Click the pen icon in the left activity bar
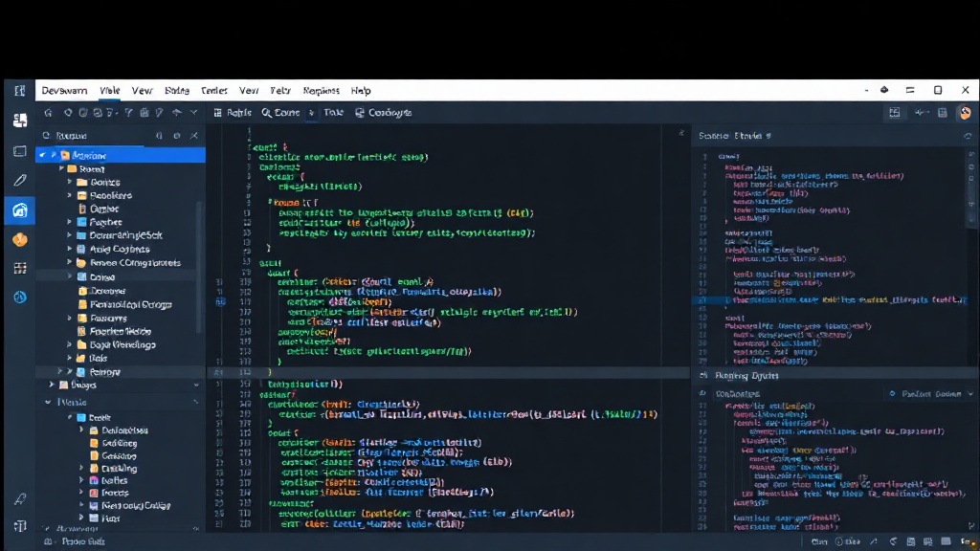Screen dimensions: 980x551 (x=20, y=181)
